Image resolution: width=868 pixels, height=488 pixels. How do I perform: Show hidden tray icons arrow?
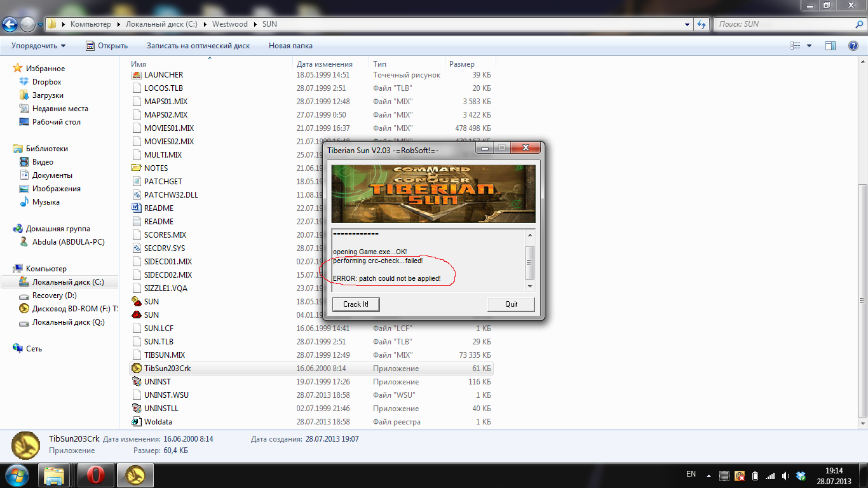tap(709, 475)
